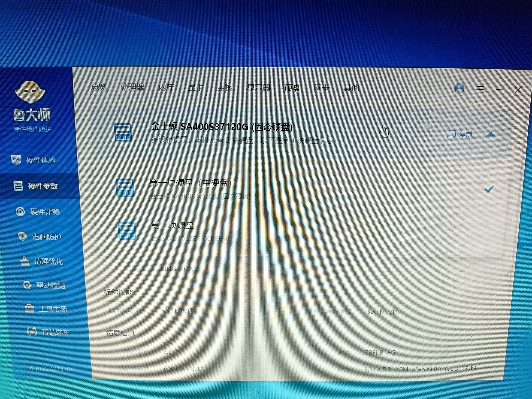Click the header Kingston SSD disk icon
Viewport: 532px width, 399px height.
coord(123,132)
